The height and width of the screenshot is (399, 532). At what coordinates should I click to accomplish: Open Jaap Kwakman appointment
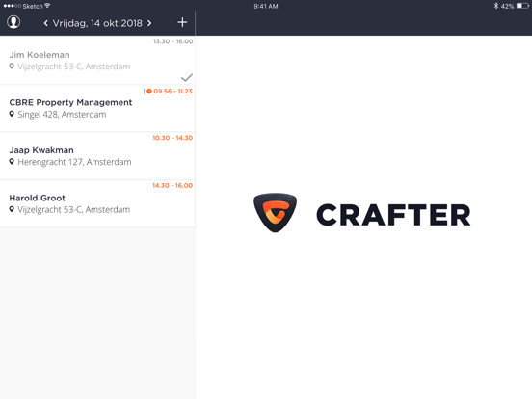97,156
